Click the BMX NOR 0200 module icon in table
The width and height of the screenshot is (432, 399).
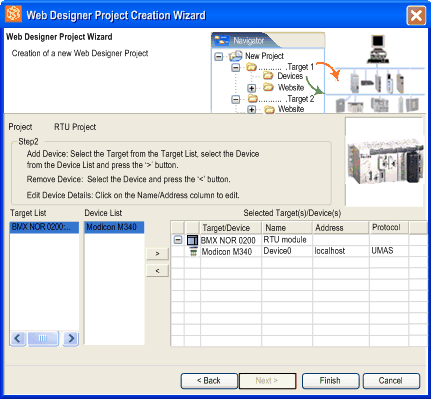tap(192, 240)
